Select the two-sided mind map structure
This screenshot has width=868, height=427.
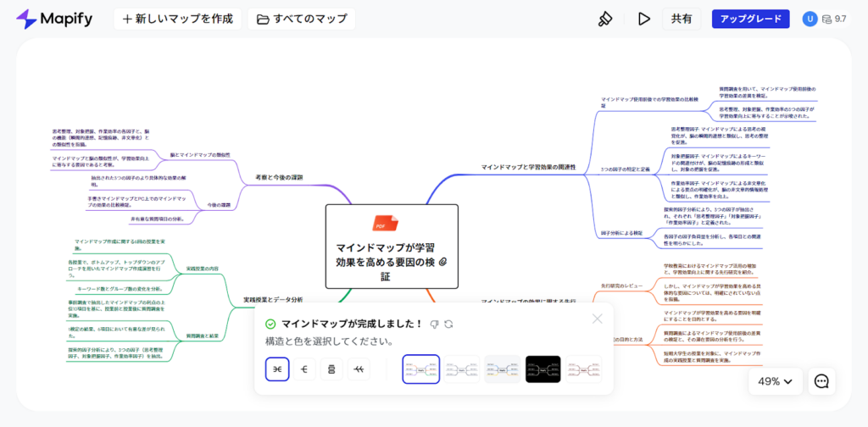click(x=277, y=369)
